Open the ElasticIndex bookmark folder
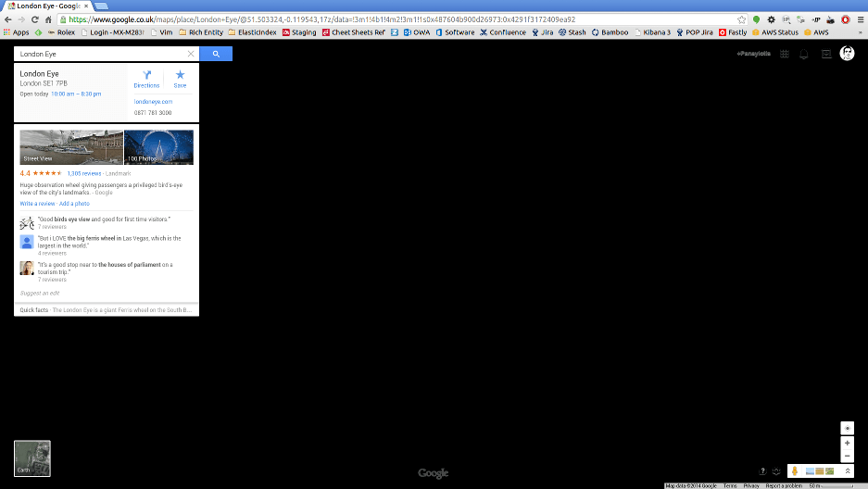This screenshot has height=489, width=868. point(252,32)
